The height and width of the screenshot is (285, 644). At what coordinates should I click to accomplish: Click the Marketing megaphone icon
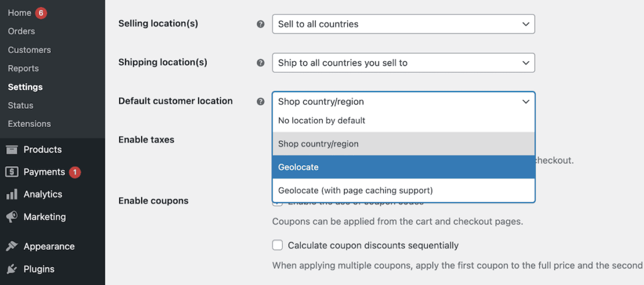[x=11, y=217]
